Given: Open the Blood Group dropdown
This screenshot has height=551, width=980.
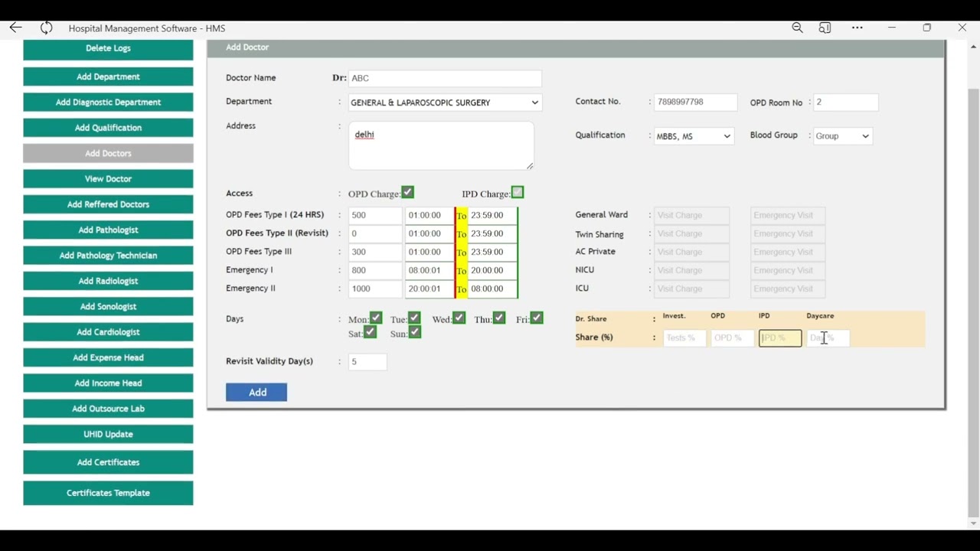Looking at the screenshot, I should point(842,136).
